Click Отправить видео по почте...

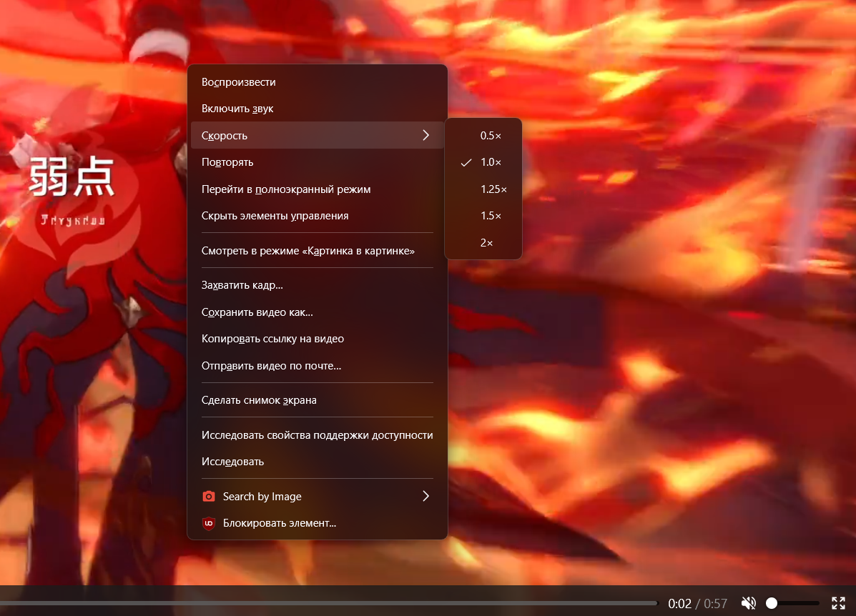(318, 366)
